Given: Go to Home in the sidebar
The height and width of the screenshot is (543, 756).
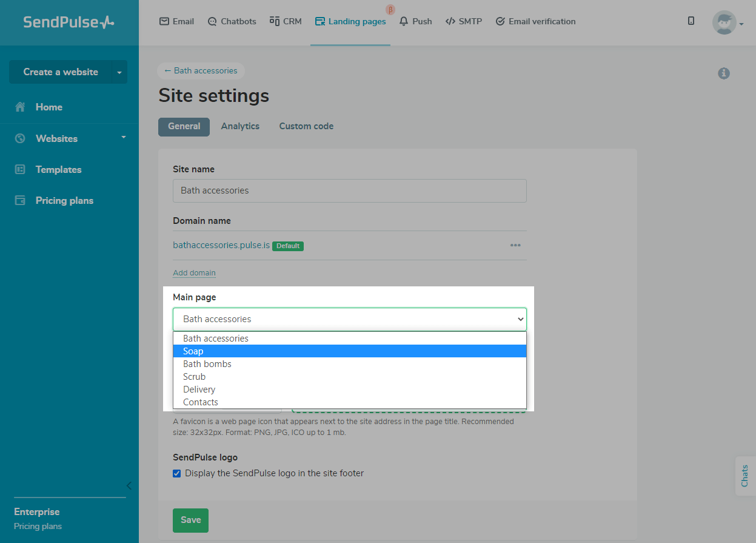Looking at the screenshot, I should pos(49,107).
